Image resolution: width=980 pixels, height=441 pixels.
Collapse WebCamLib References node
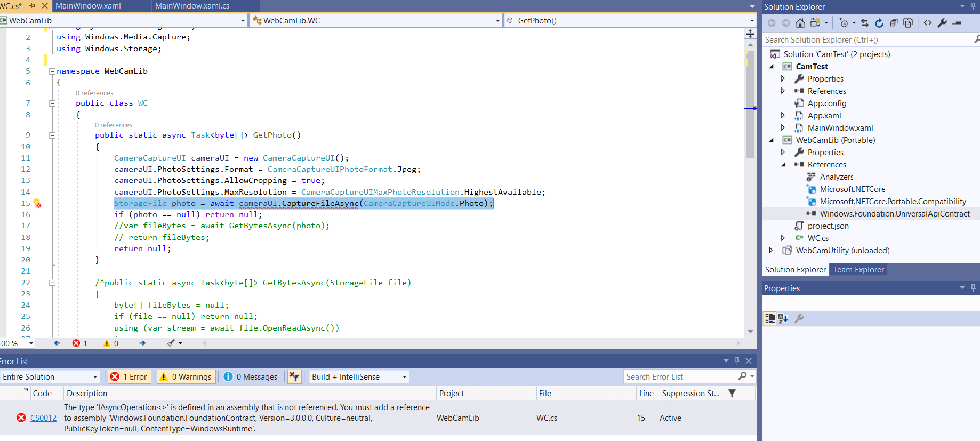pyautogui.click(x=783, y=165)
